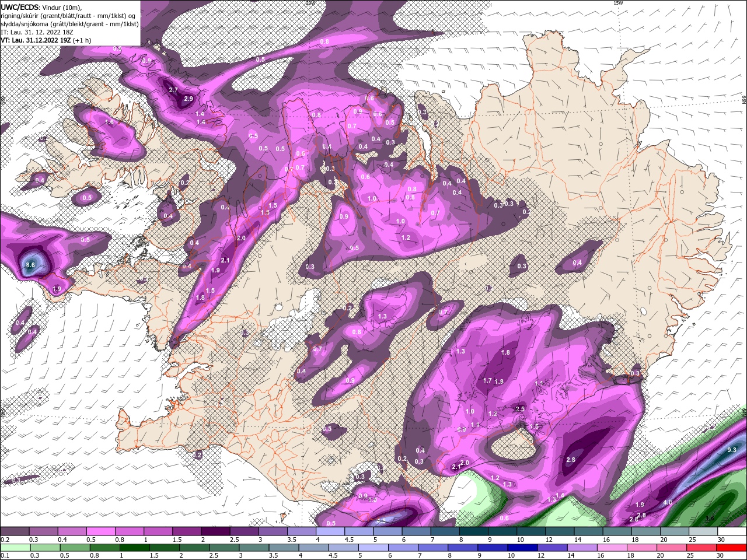Pick the darkest purple 2–2.5 snow legend swatch
Image resolution: width=747 pixels, height=560 pixels.
pyautogui.click(x=215, y=531)
